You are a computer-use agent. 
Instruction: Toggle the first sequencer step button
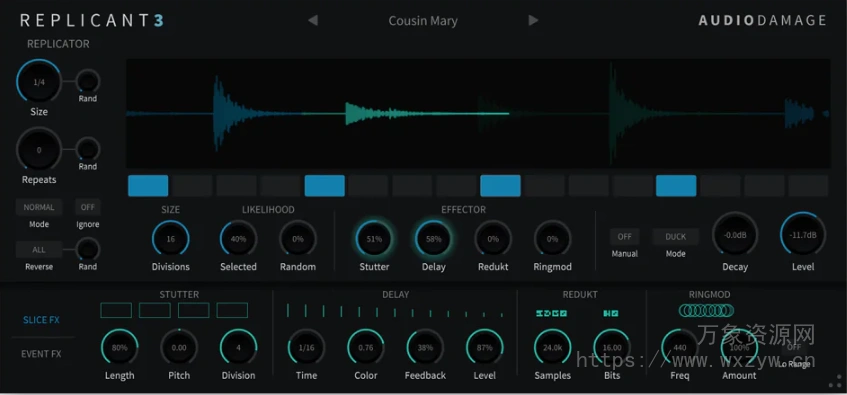click(x=148, y=185)
